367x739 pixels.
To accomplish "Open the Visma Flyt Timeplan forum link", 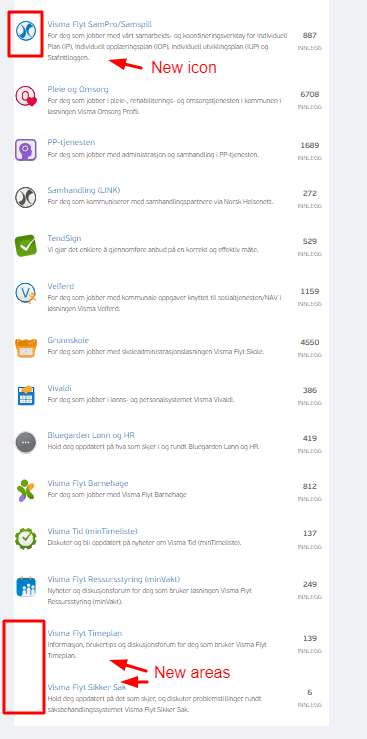I will coord(85,633).
